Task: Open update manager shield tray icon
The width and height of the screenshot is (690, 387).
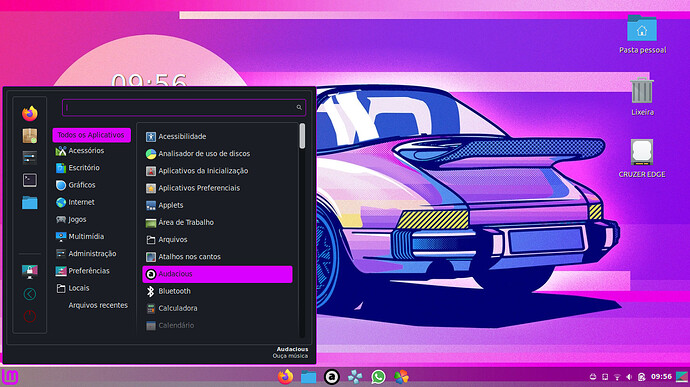Action: click(x=642, y=377)
